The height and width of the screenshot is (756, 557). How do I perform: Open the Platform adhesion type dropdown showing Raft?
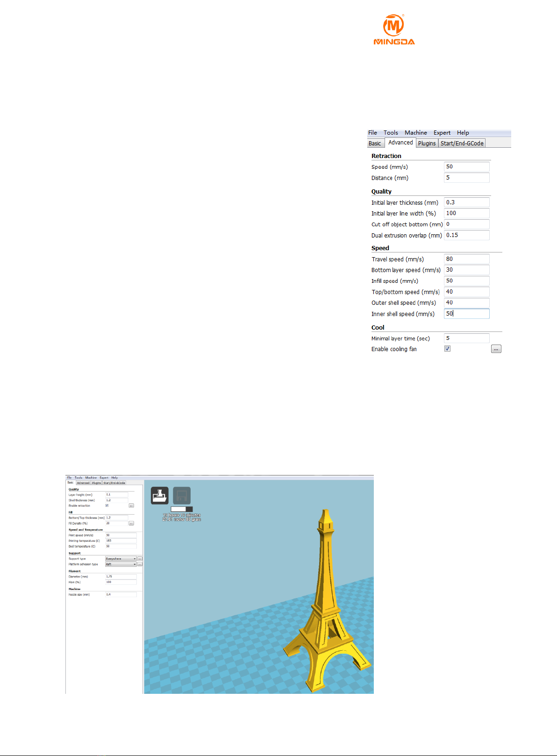[121, 564]
